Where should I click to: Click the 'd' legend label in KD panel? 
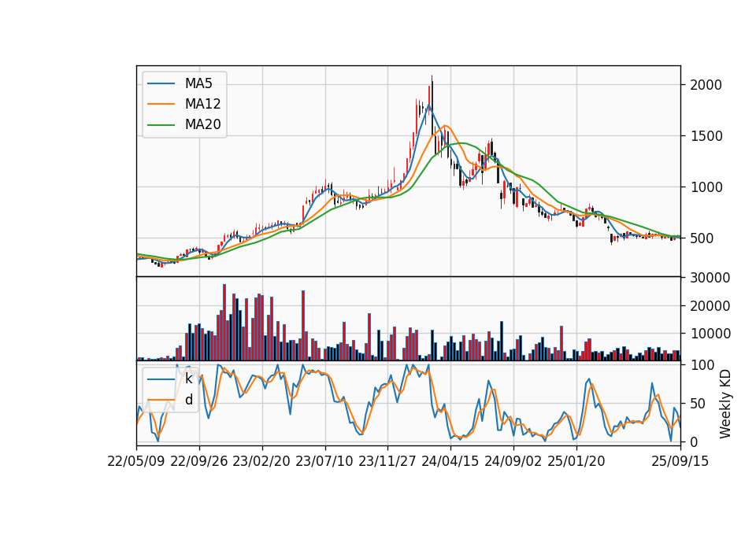coord(188,400)
